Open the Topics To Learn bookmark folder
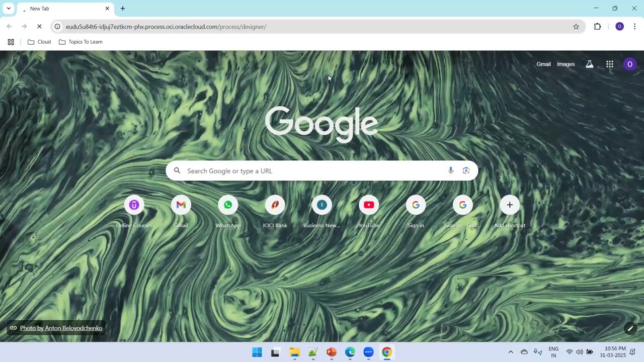Image resolution: width=644 pixels, height=362 pixels. coord(80,42)
